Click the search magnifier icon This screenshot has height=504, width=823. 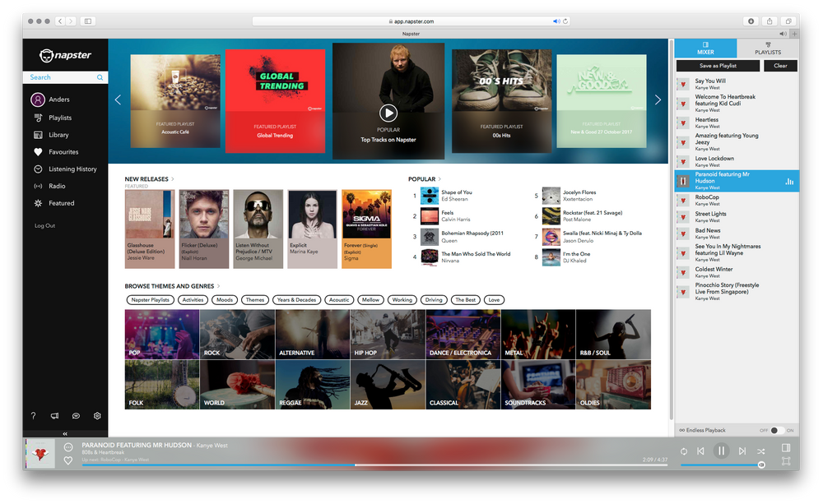click(x=100, y=77)
